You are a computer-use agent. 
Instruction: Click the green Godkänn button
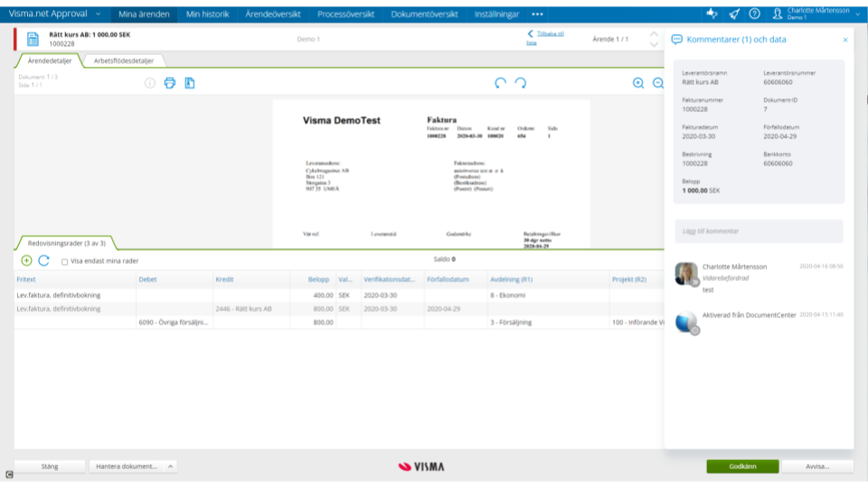[742, 466]
